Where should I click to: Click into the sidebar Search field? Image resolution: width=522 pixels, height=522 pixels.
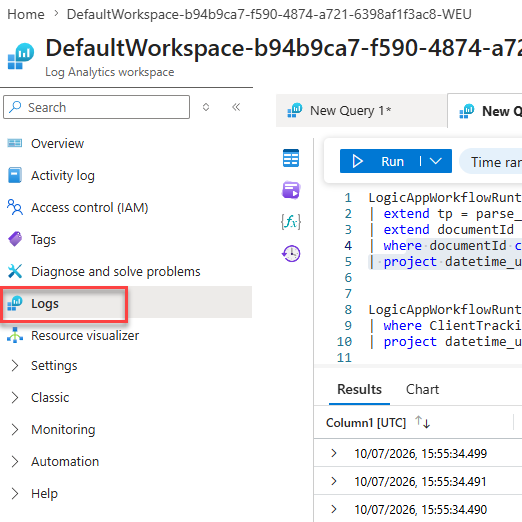pos(97,107)
